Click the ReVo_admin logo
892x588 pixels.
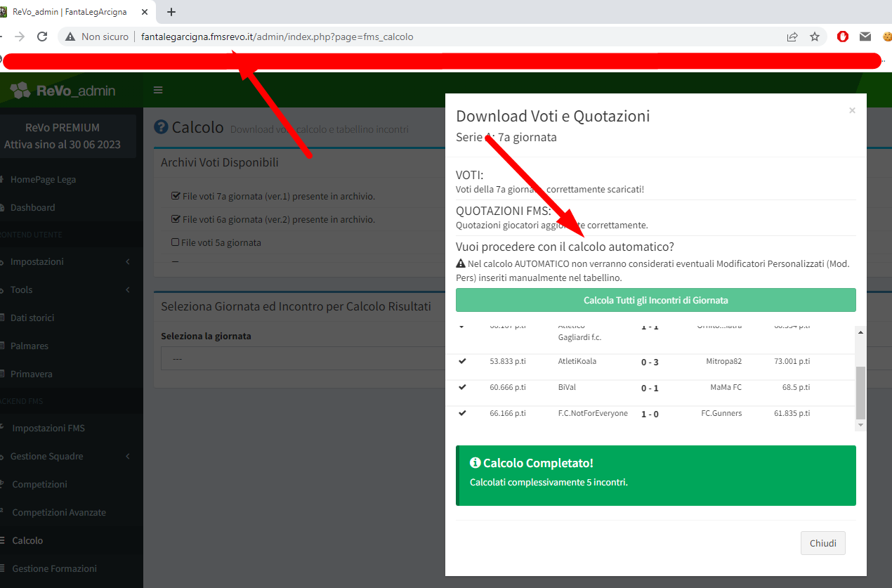[63, 91]
